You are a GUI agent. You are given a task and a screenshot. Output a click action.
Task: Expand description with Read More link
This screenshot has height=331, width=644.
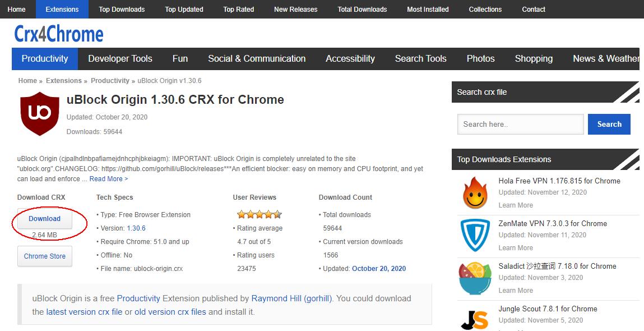point(108,179)
